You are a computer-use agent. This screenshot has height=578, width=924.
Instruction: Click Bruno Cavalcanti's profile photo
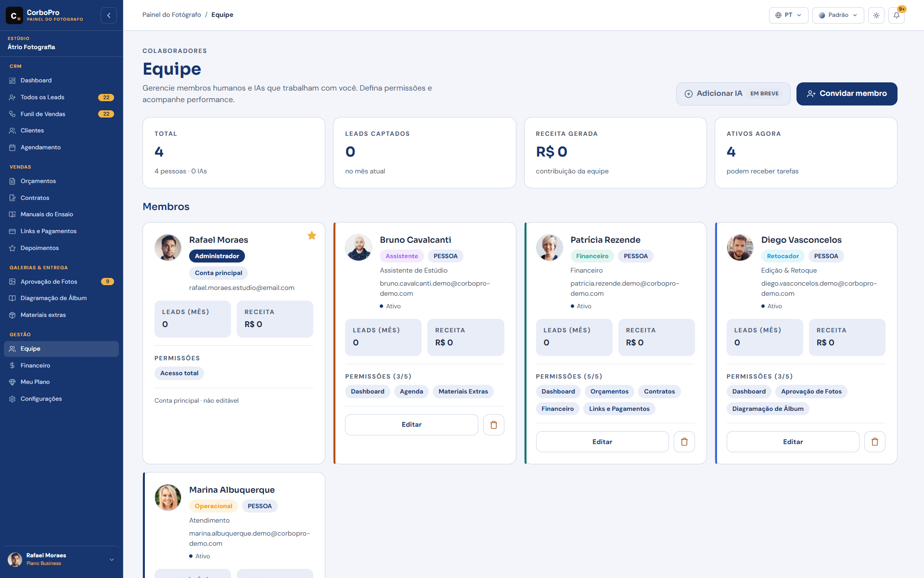click(359, 248)
